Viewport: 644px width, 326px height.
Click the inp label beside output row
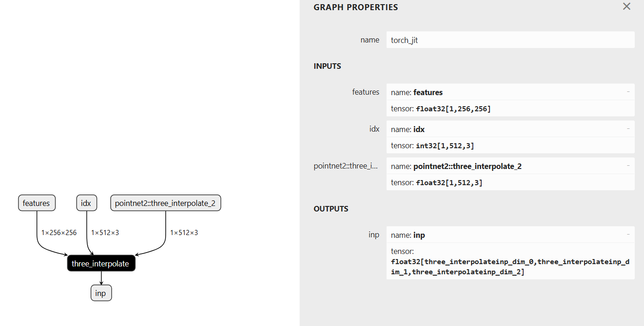pyautogui.click(x=374, y=235)
